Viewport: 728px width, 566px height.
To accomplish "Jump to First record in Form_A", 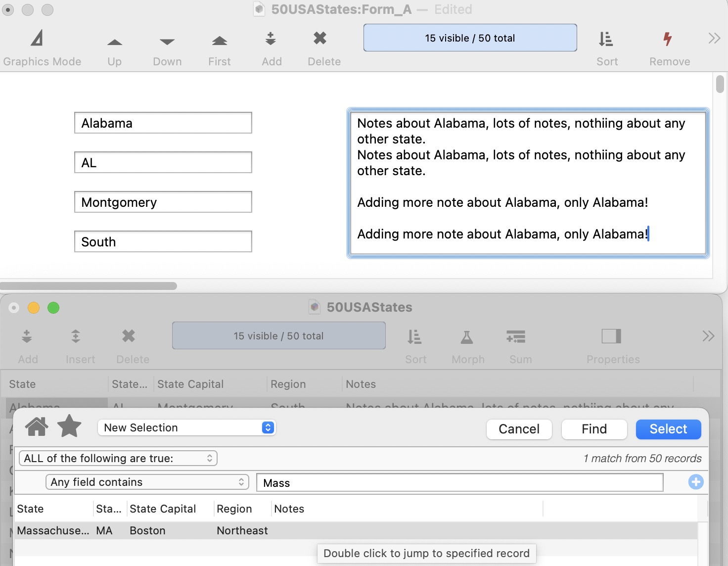I will click(x=220, y=41).
